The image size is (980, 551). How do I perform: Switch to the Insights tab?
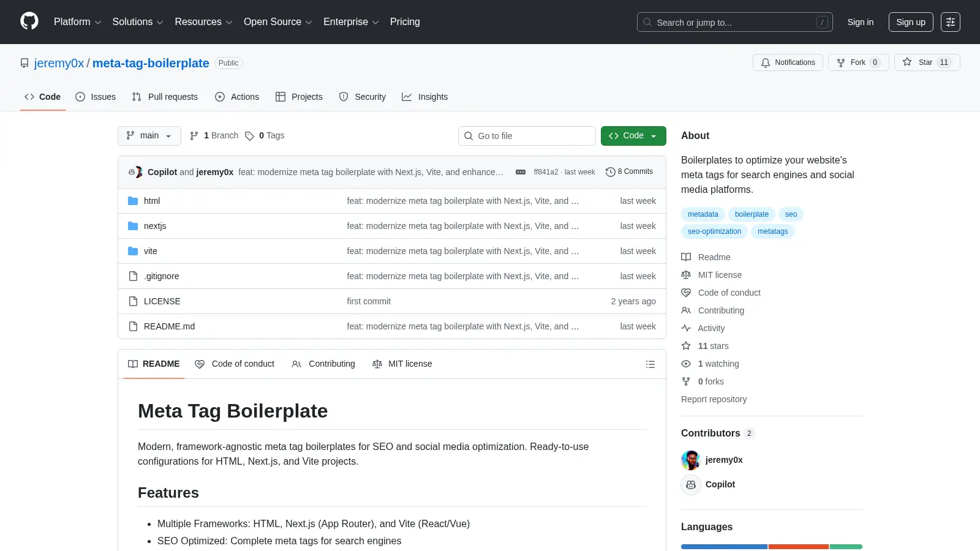pyautogui.click(x=425, y=97)
